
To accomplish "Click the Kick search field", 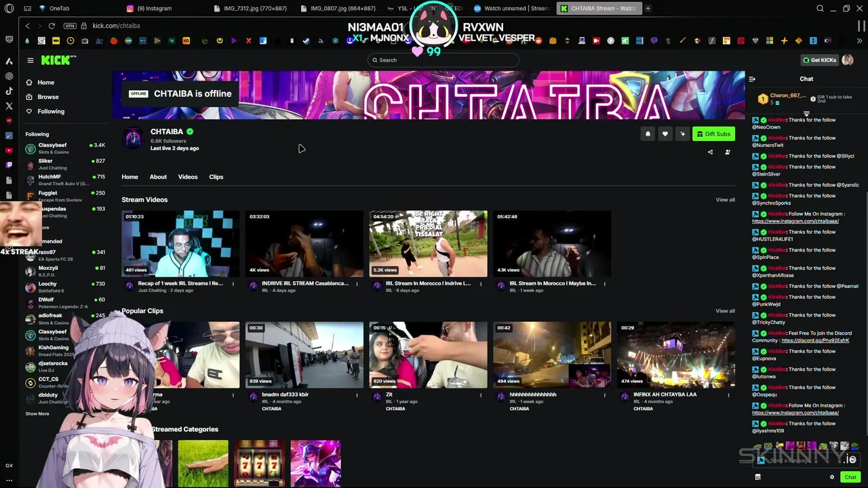I will coord(443,60).
